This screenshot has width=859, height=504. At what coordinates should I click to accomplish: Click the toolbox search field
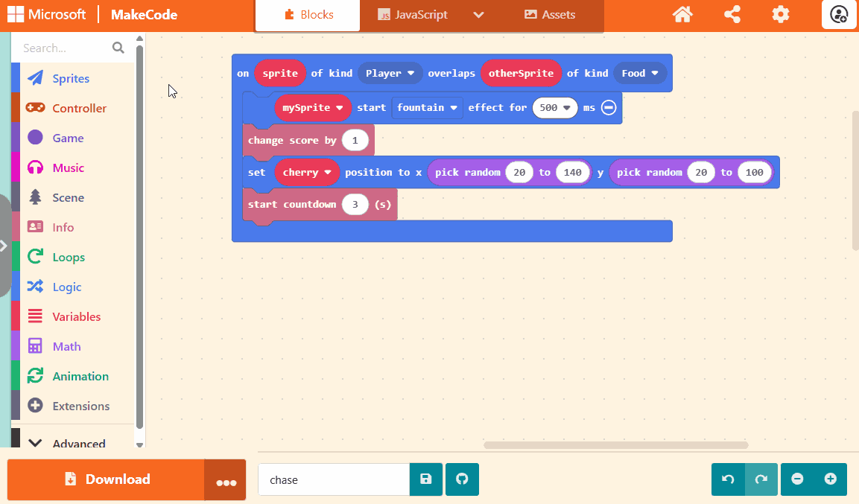(x=66, y=48)
